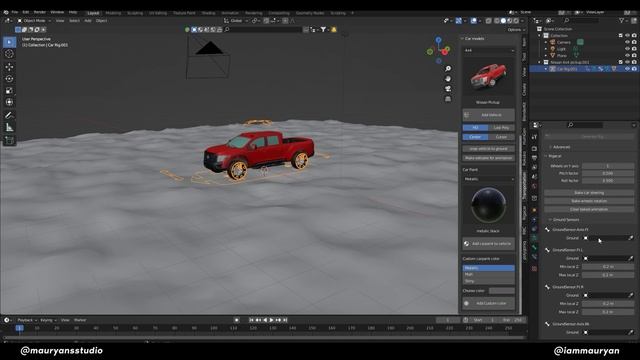Switch to the Shading workspace tab
640x360 pixels.
click(x=208, y=13)
